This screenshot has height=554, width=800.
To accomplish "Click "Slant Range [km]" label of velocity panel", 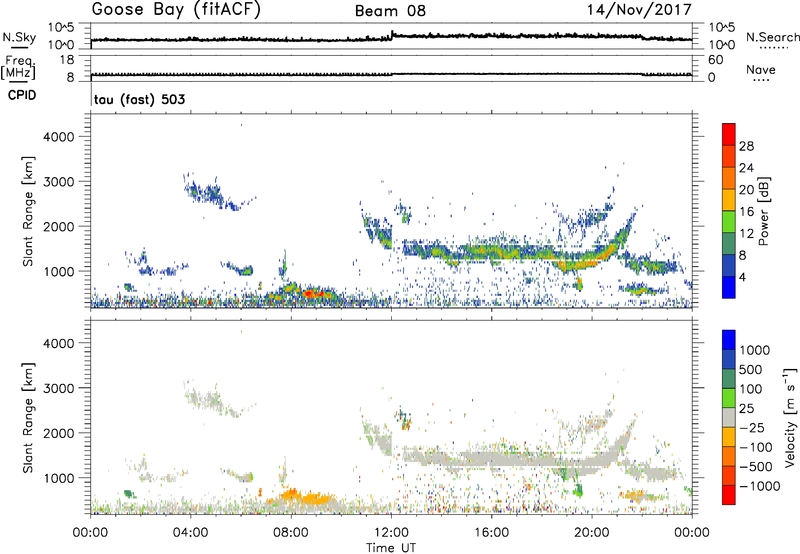I will [28, 418].
